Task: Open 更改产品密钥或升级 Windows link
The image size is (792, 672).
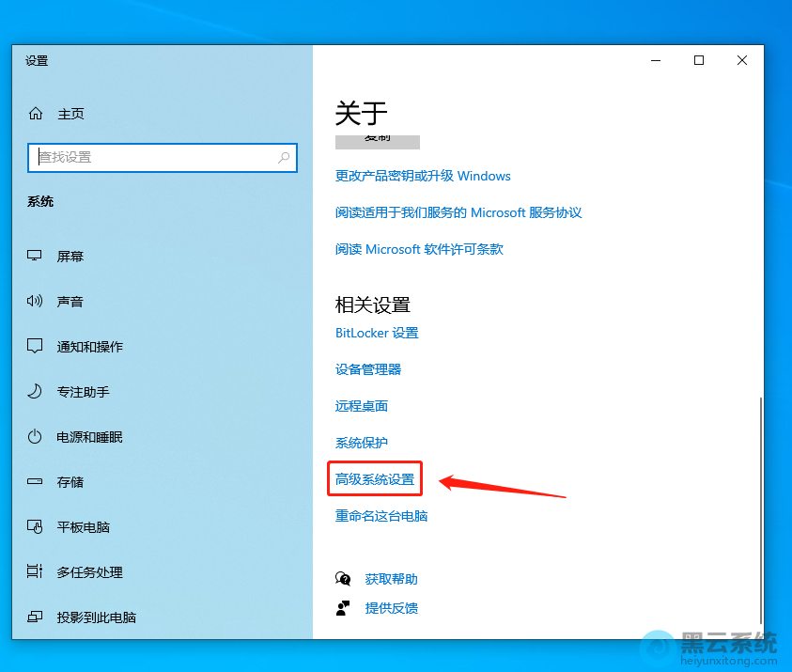Action: 423,176
